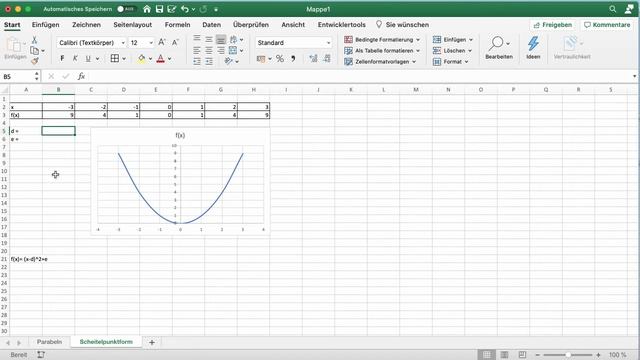Decrease font size with small A

[175, 42]
